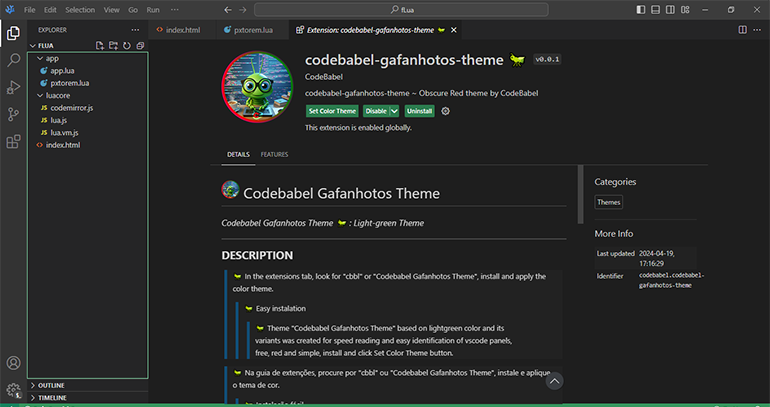The width and height of the screenshot is (770, 407).
Task: Collapse the FLUA root folder
Action: [33, 46]
